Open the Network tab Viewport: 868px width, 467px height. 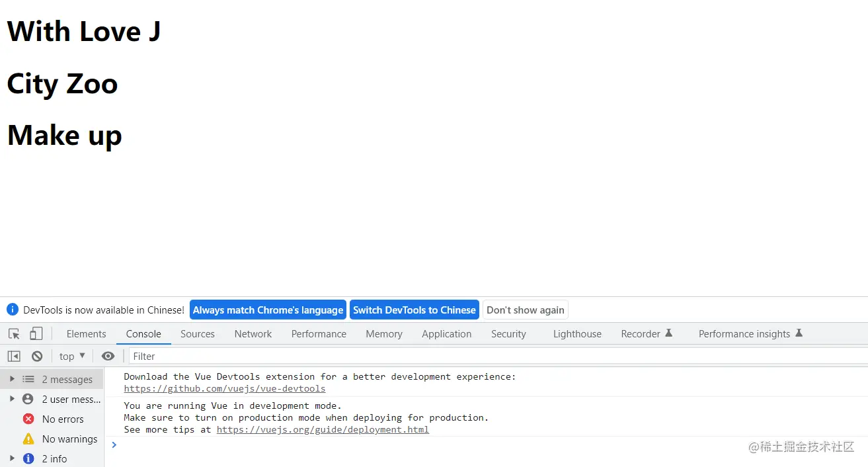[253, 334]
